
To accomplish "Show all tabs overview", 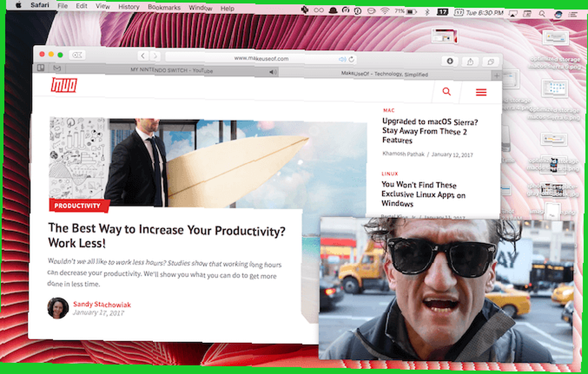I will pyautogui.click(x=490, y=62).
